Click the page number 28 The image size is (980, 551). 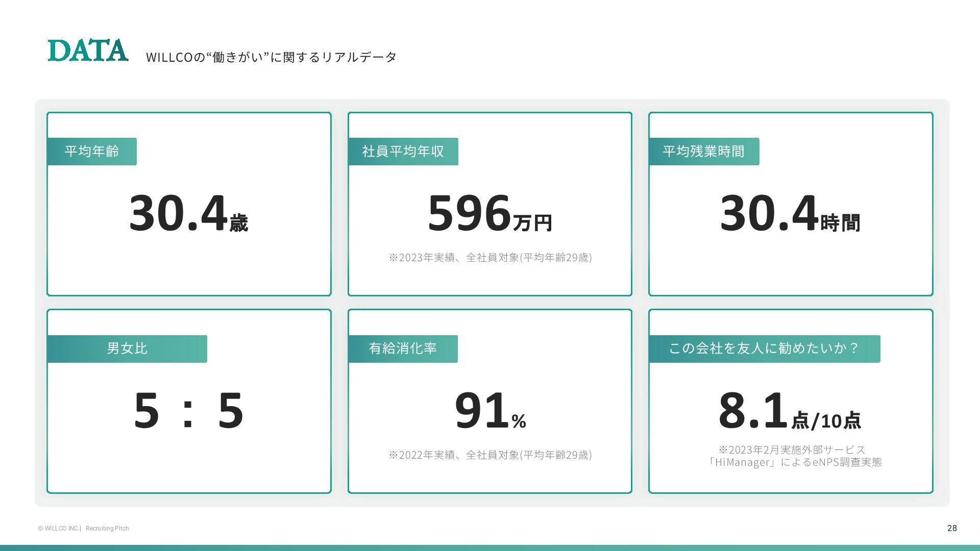point(951,528)
